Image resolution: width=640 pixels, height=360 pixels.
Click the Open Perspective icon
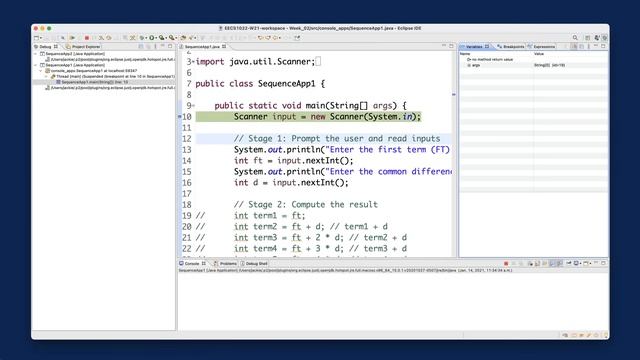587,38
